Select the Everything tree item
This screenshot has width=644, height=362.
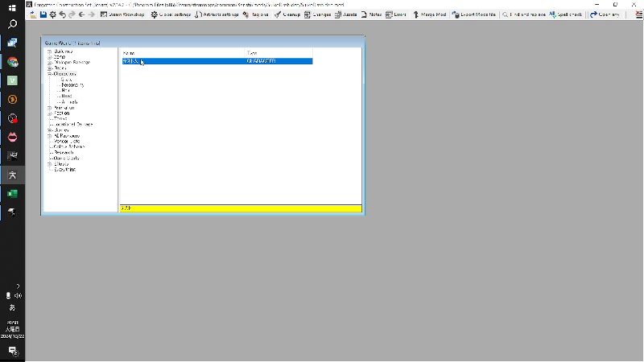(65, 169)
